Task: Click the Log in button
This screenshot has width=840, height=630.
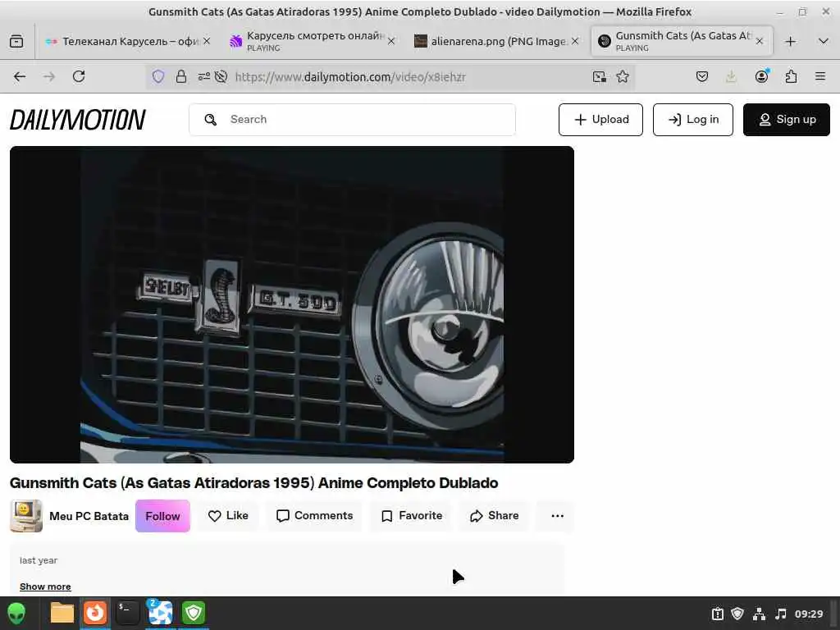Action: tap(692, 120)
